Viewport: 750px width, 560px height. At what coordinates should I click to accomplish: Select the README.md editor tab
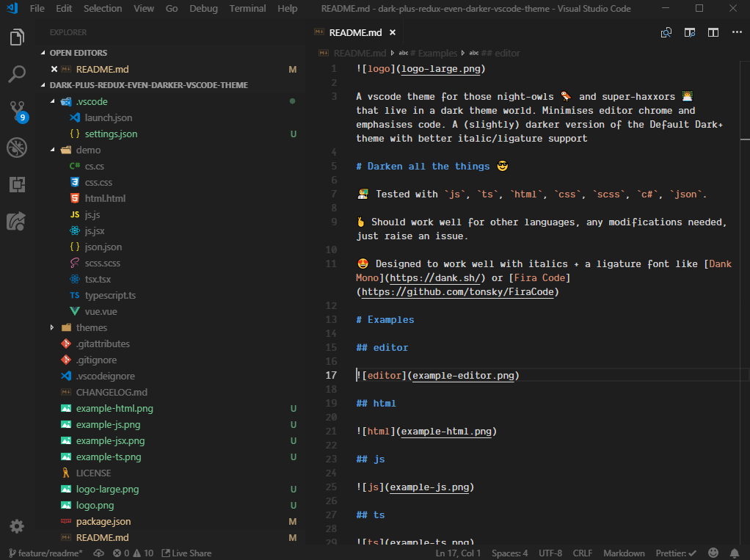tap(354, 32)
